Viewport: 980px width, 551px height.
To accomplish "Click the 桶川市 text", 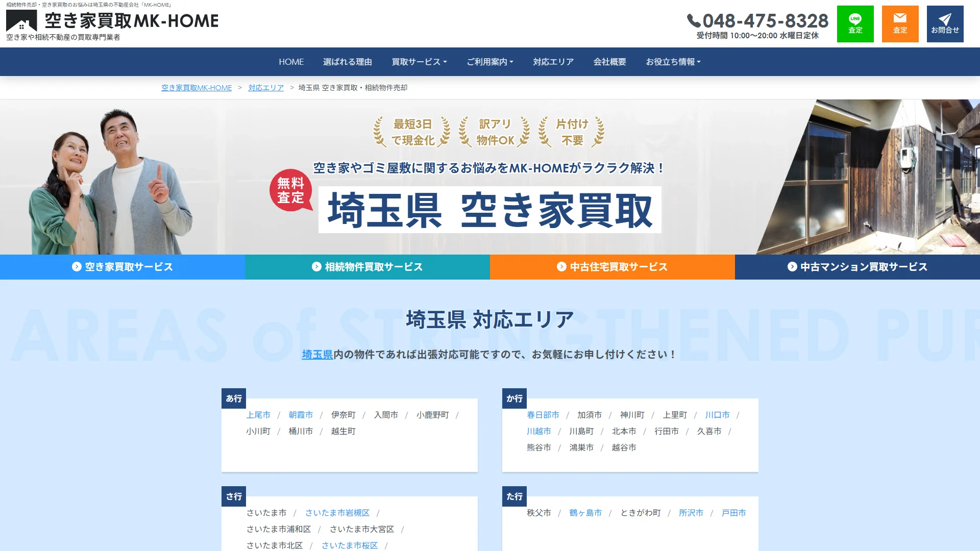I will [301, 431].
